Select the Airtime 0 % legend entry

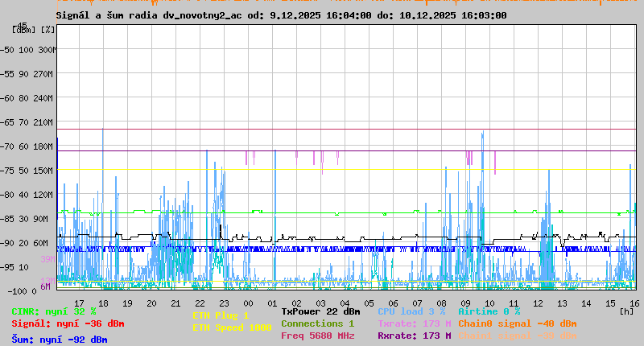[489, 311]
